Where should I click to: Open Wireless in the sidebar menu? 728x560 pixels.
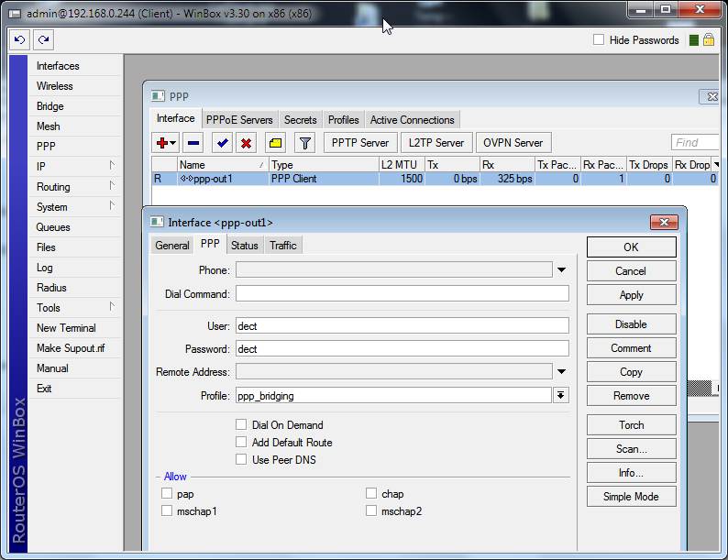[x=74, y=86]
